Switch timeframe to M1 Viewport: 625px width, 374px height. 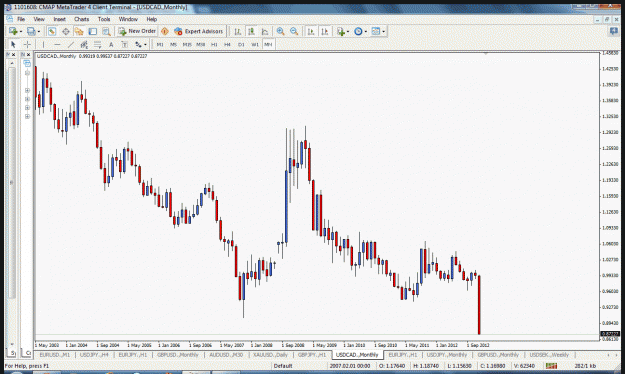click(x=160, y=44)
